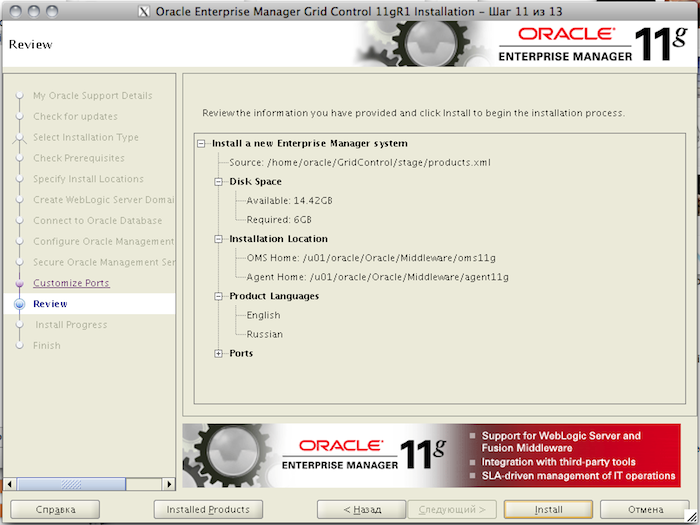Go back with the Назад button
The image size is (700, 525).
tap(362, 509)
